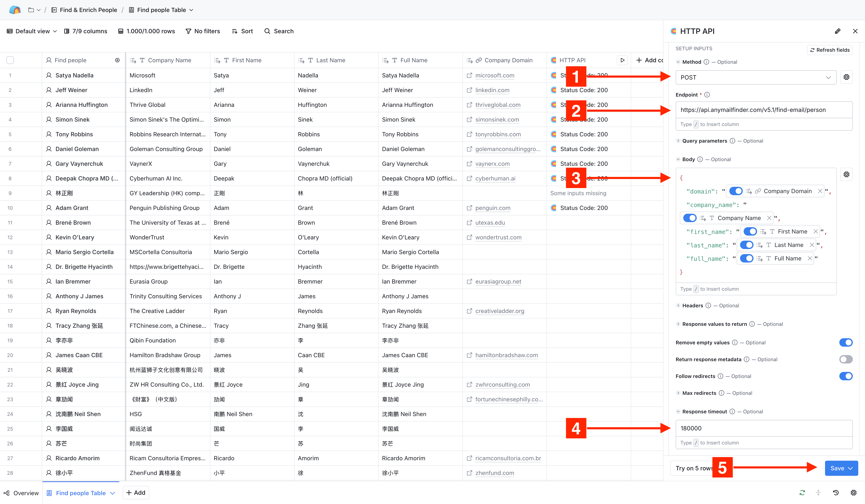This screenshot has height=504, width=865.
Task: Click the gear icon next to Method dropdown
Action: pos(846,77)
